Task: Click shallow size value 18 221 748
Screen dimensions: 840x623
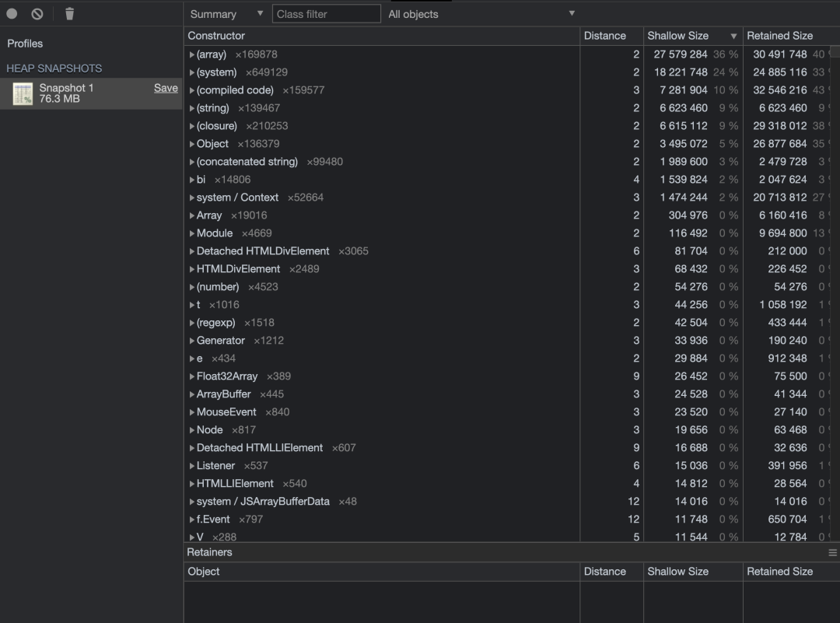Action: coord(681,72)
